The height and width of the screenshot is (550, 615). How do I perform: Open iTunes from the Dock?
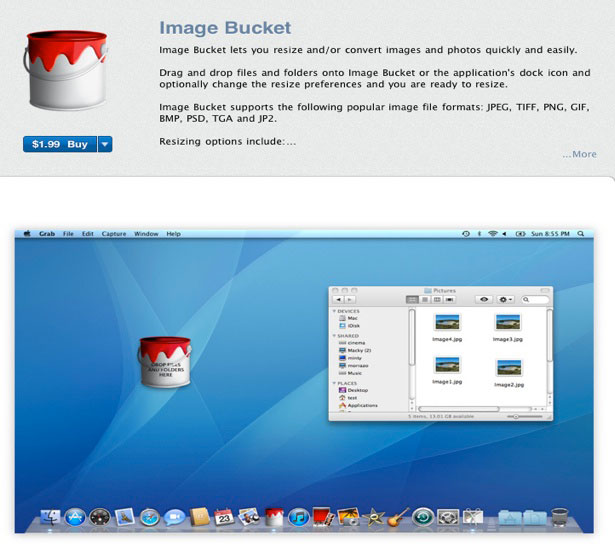coord(298,517)
